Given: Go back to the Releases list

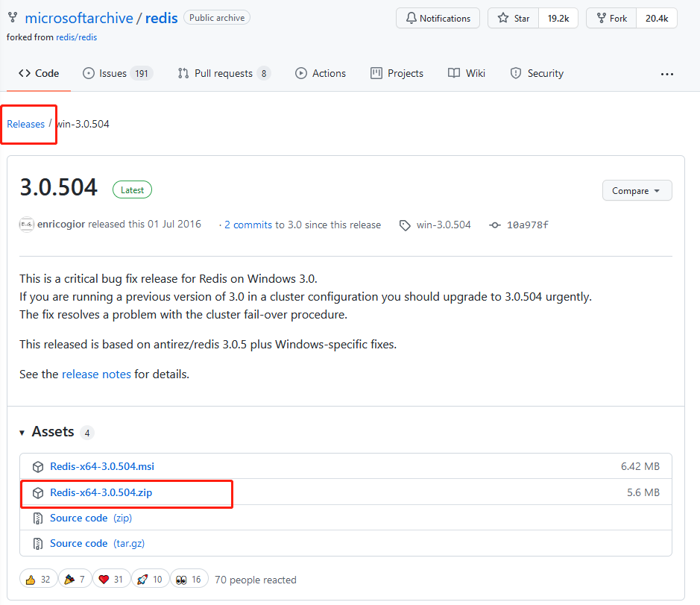Looking at the screenshot, I should (x=25, y=125).
